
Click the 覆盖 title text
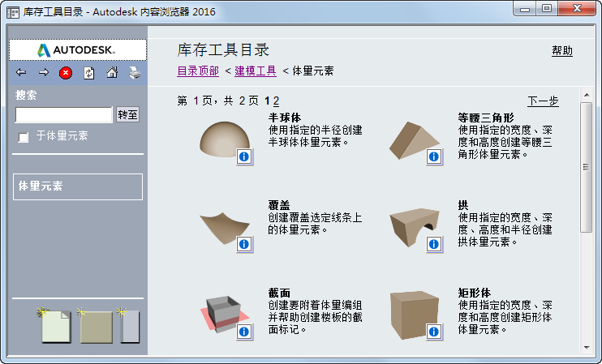coord(279,205)
